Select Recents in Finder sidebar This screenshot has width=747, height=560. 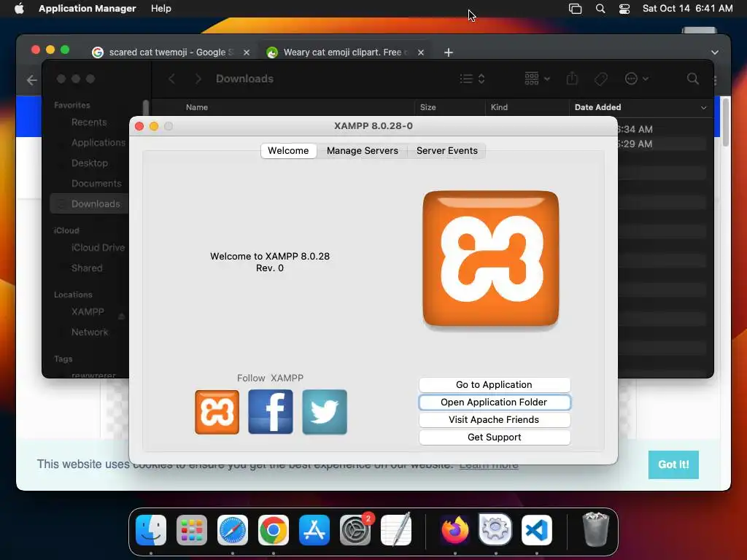[x=88, y=122]
